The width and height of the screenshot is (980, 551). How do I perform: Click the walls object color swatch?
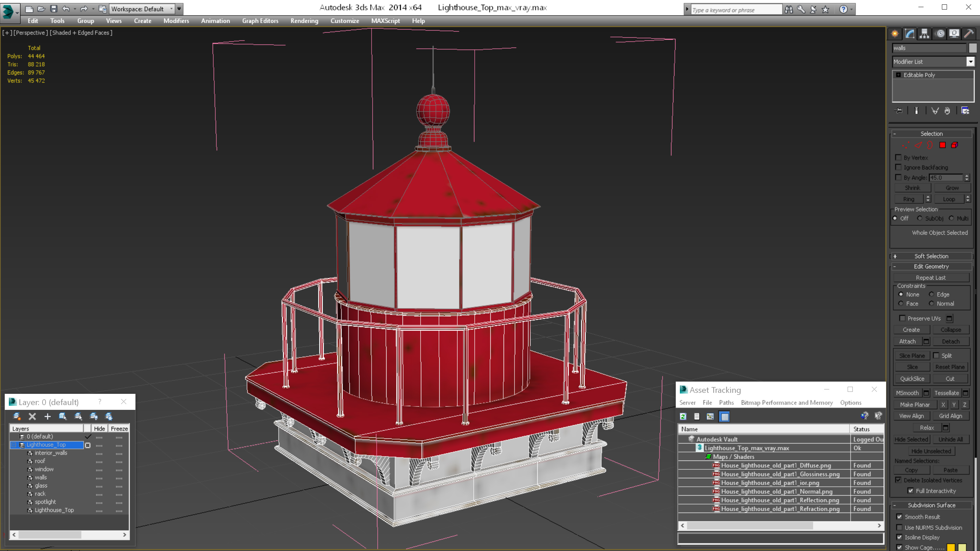[973, 48]
